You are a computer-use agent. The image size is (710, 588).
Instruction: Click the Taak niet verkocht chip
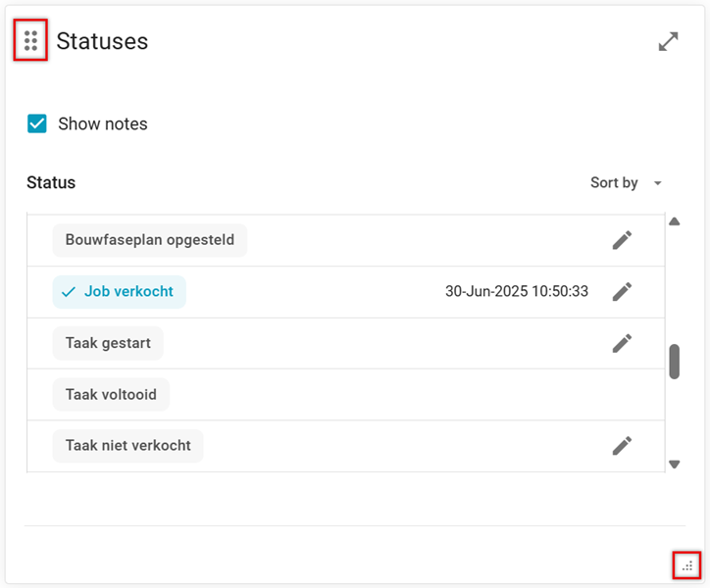(x=127, y=446)
